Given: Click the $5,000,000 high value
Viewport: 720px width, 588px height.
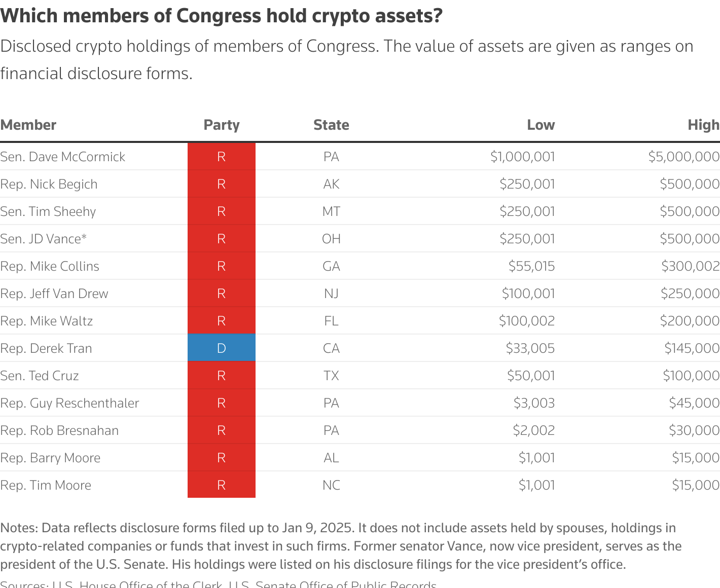Looking at the screenshot, I should point(683,157).
